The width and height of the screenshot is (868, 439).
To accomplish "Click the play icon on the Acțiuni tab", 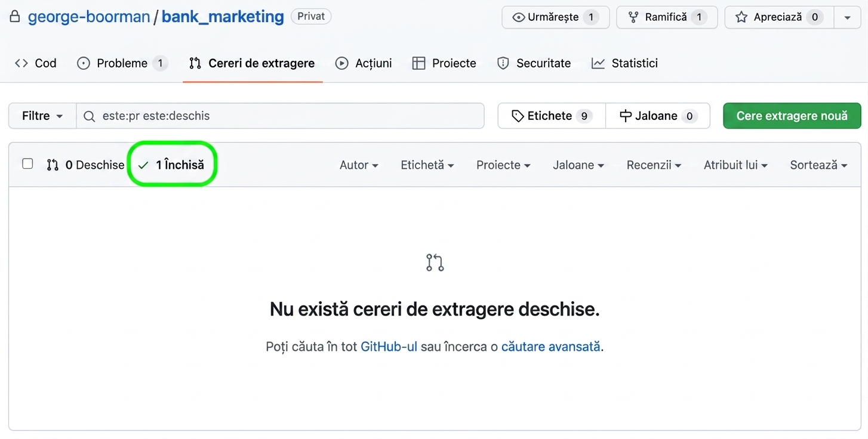I will 342,63.
